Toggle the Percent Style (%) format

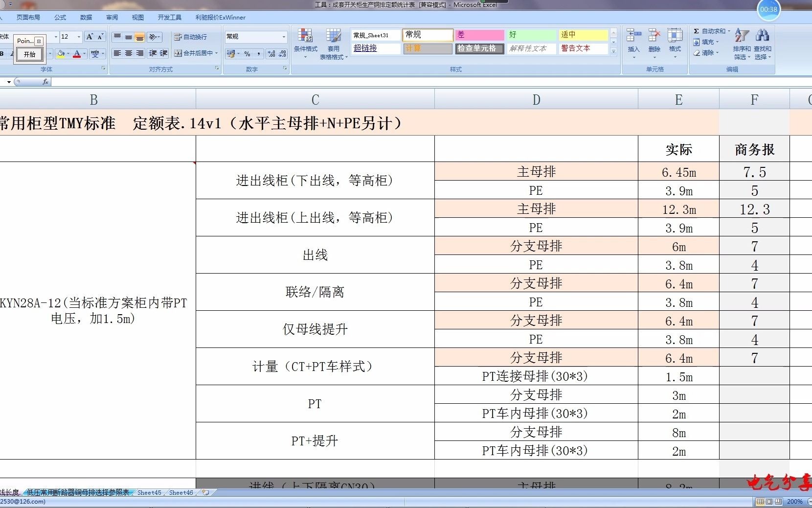[x=247, y=53]
